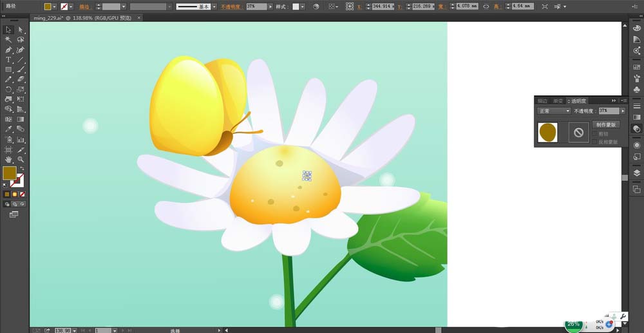Open the Brushes panel icon in dock

coord(637,78)
